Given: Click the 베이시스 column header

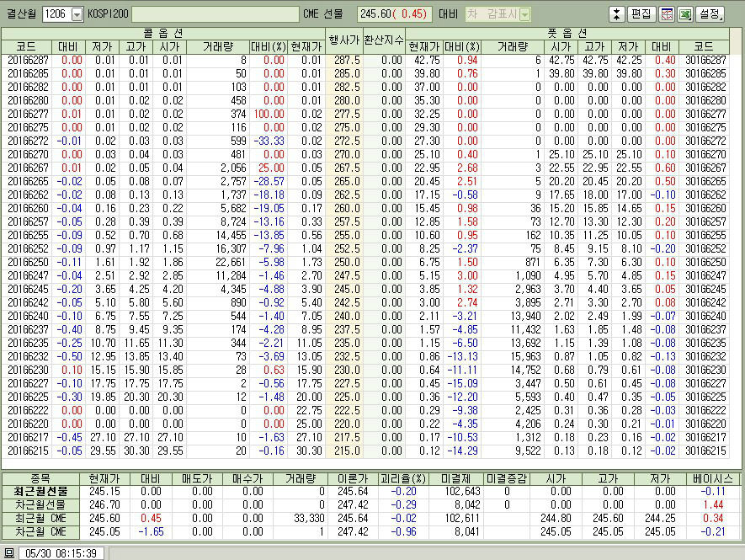Looking at the screenshot, I should tap(712, 477).
